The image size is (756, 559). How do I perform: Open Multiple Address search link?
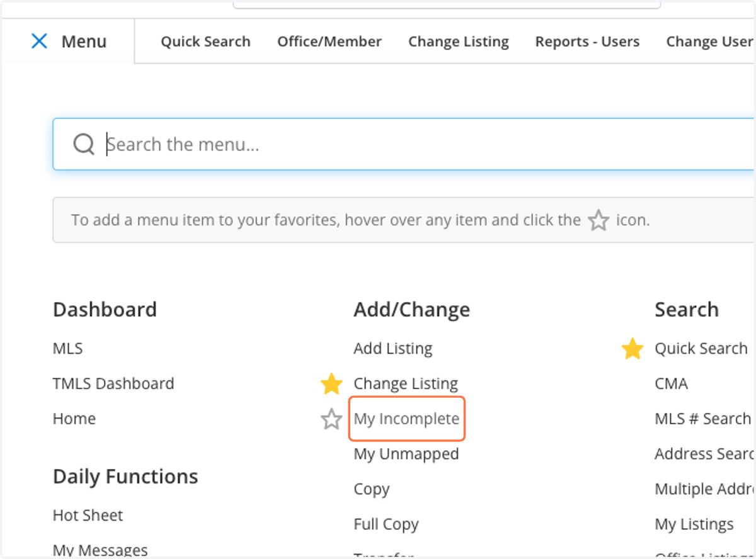pos(704,489)
